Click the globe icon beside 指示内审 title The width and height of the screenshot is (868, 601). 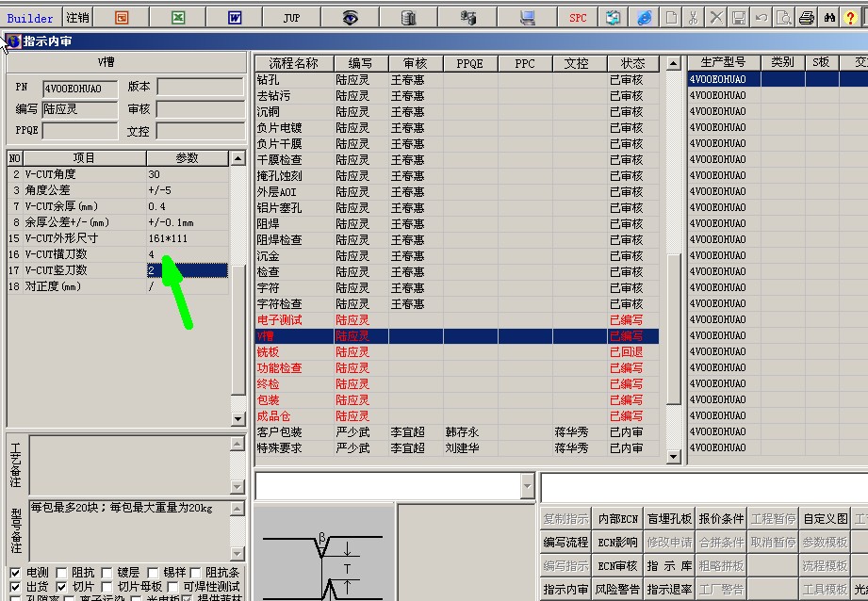[14, 41]
